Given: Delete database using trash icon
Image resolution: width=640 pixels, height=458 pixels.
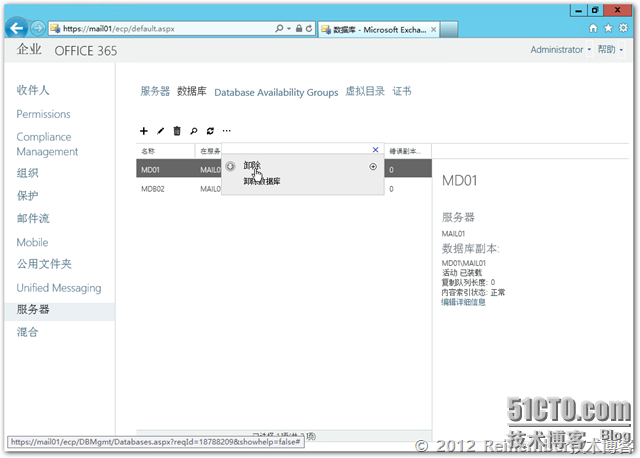Looking at the screenshot, I should 177,131.
